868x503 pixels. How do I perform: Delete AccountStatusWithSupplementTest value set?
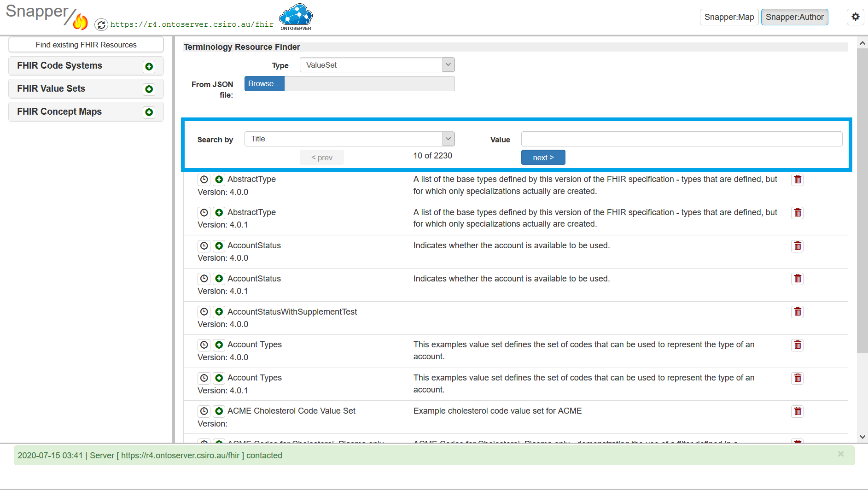tap(798, 312)
